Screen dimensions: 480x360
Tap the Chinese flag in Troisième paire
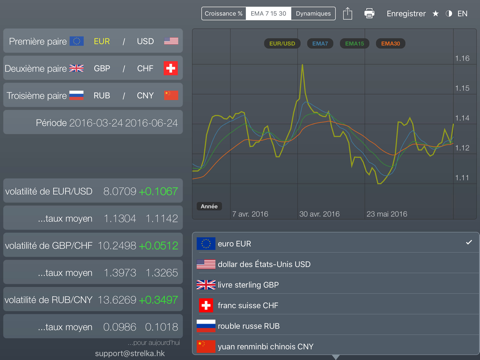click(x=171, y=95)
